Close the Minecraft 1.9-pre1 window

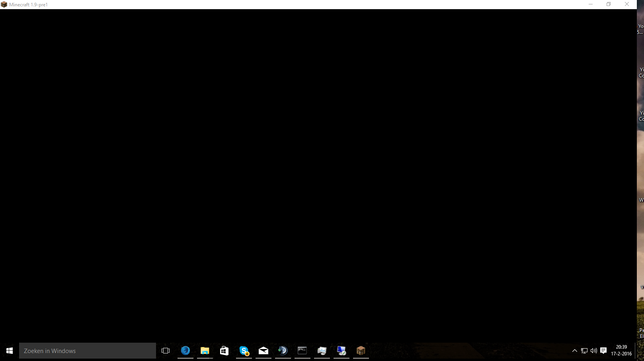tap(627, 4)
